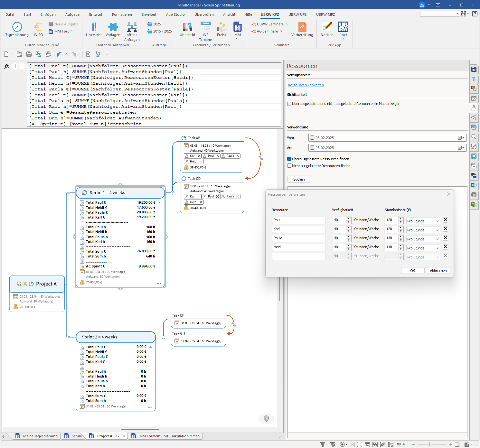The image size is (480, 448).
Task: Remove Heidi from Task CD
Action: click(x=201, y=202)
